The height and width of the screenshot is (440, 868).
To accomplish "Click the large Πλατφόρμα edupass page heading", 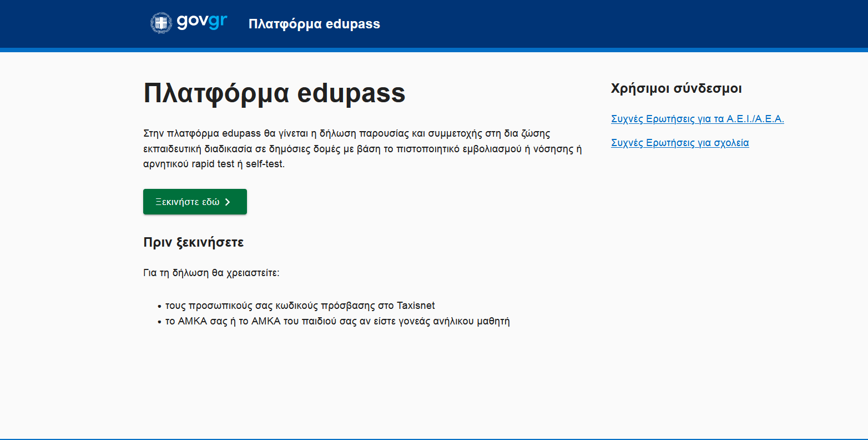I will pyautogui.click(x=274, y=93).
